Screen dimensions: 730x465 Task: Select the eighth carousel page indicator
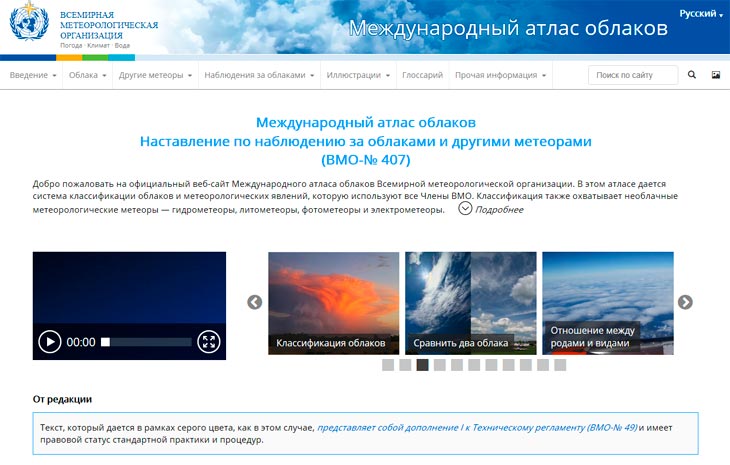coord(508,365)
